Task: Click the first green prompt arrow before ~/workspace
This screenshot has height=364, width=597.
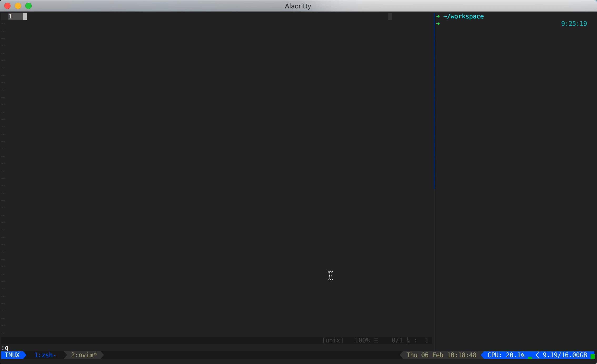Action: click(x=438, y=16)
